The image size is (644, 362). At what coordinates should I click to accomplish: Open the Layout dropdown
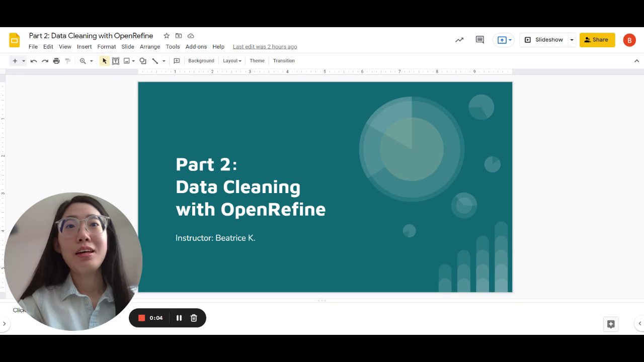pyautogui.click(x=232, y=61)
